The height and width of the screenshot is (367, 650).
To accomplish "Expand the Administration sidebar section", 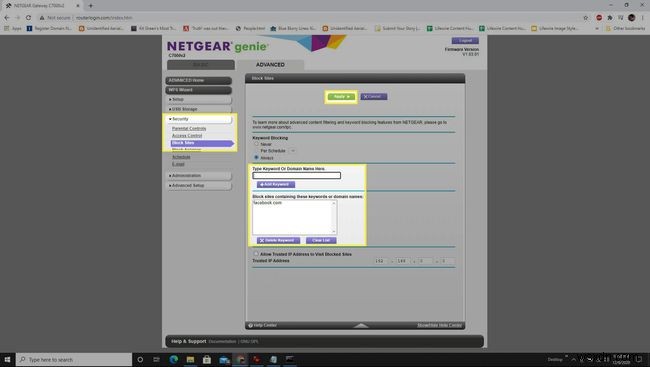I will [199, 176].
